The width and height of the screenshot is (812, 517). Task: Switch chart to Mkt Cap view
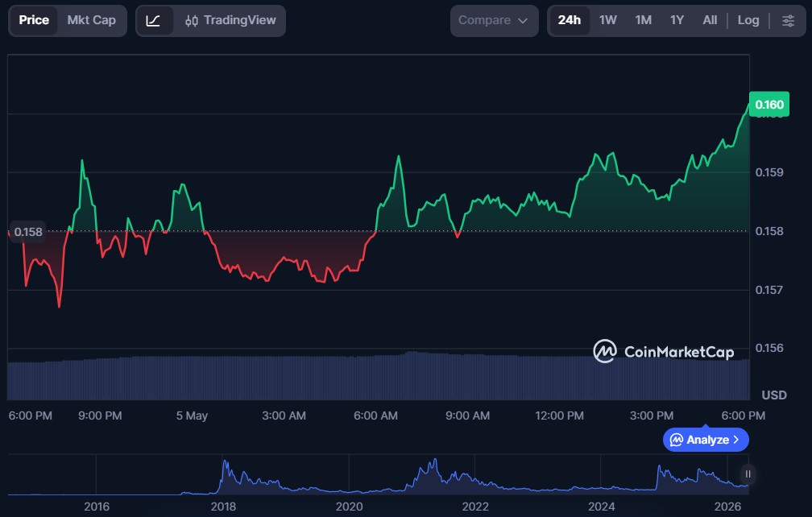tap(92, 21)
